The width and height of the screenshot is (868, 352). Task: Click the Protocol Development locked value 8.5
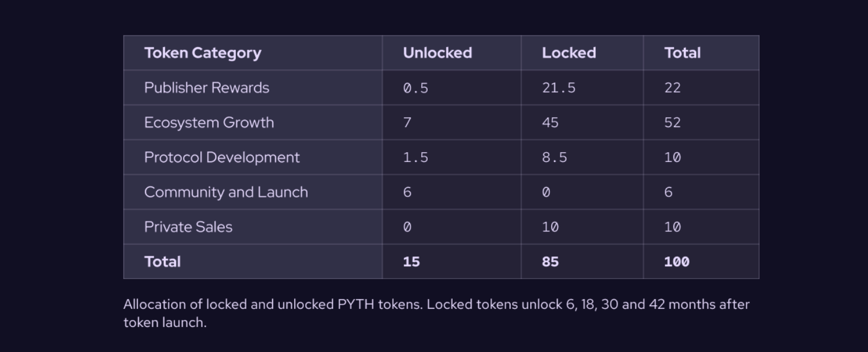[554, 157]
